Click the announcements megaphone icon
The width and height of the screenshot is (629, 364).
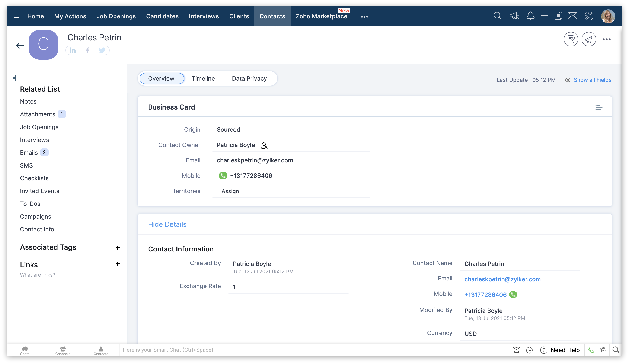(514, 16)
